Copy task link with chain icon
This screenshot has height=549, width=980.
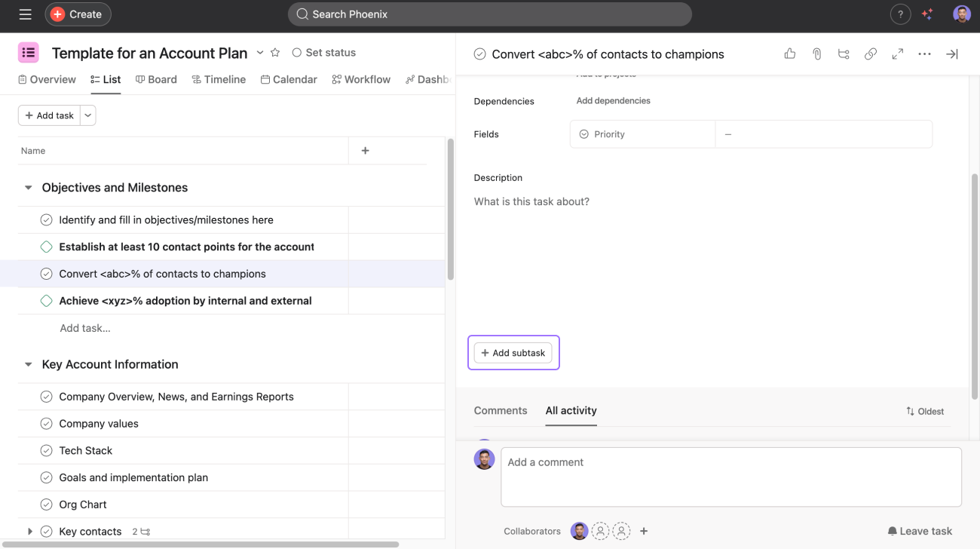pos(871,54)
